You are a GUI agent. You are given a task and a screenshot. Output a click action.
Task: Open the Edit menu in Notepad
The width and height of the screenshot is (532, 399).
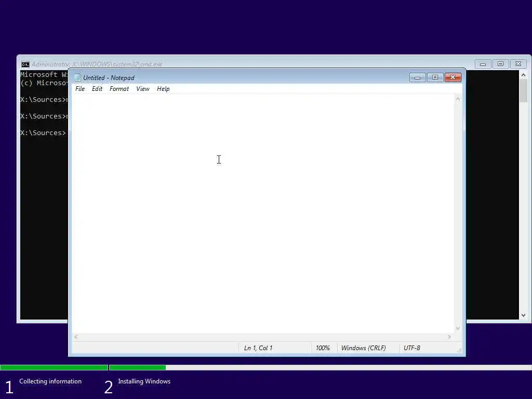(x=97, y=89)
